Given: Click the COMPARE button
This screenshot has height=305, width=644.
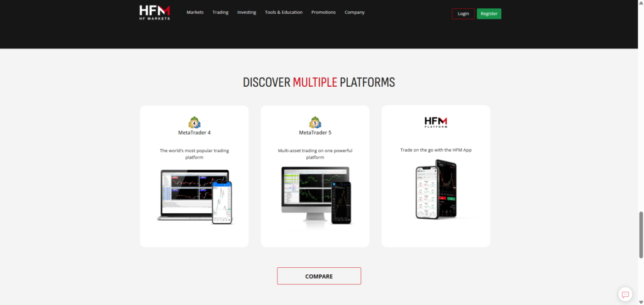Looking at the screenshot, I should [x=319, y=276].
